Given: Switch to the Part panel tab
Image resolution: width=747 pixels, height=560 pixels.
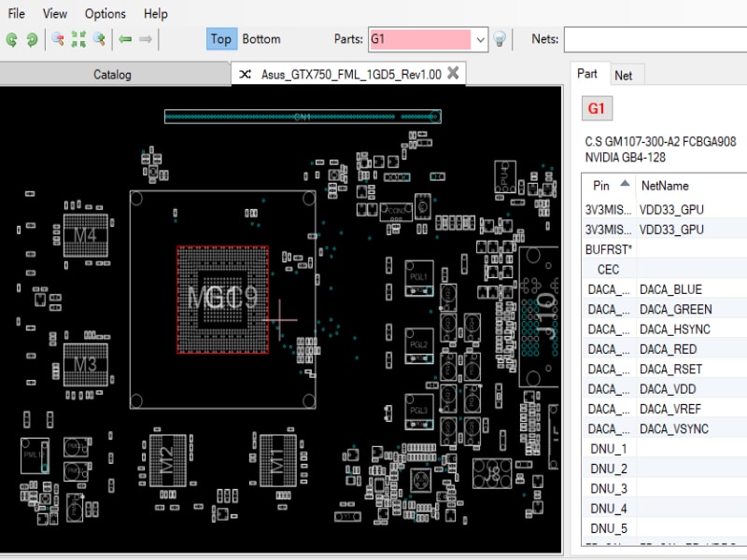Looking at the screenshot, I should [587, 74].
